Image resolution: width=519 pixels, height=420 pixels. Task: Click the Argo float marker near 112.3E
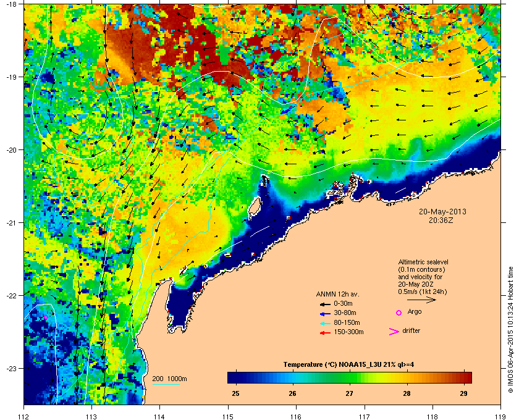tap(46, 317)
